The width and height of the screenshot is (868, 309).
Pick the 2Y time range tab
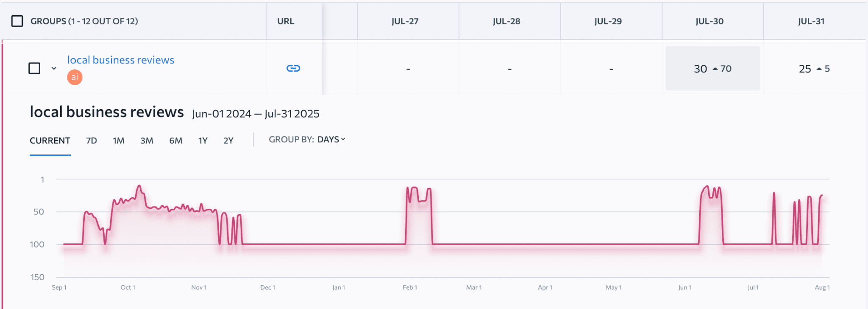click(x=228, y=141)
